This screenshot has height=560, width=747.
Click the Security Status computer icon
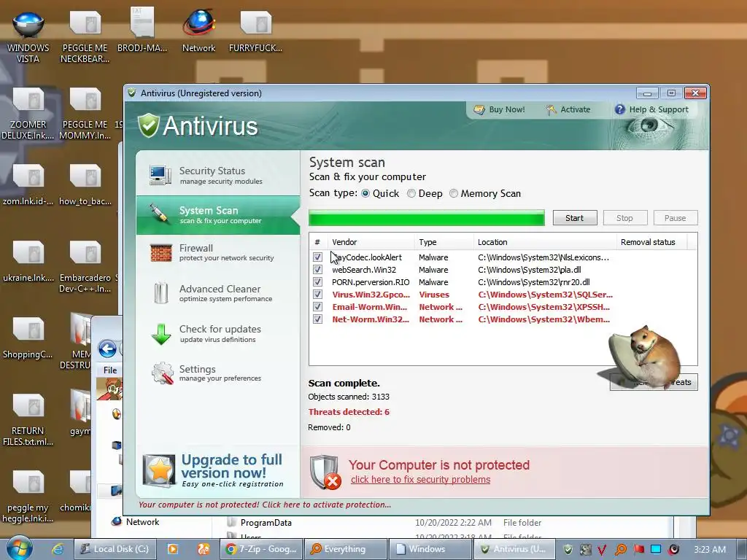[160, 175]
